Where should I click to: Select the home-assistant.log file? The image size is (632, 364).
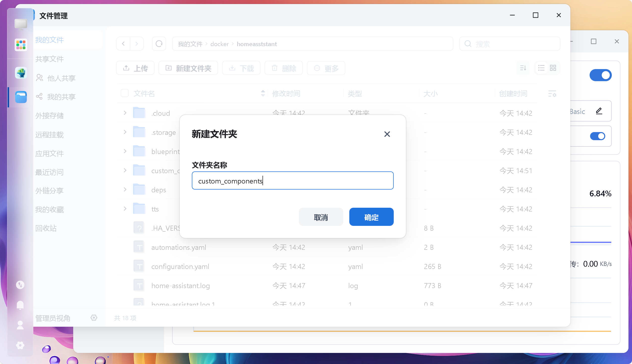[180, 286]
